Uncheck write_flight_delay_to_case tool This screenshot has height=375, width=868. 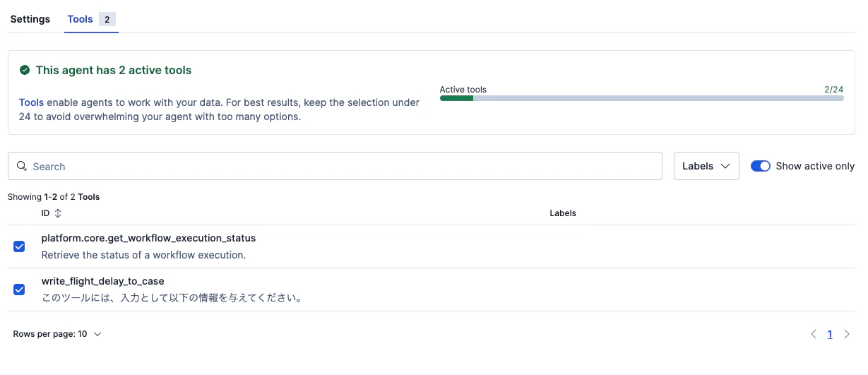[19, 290]
